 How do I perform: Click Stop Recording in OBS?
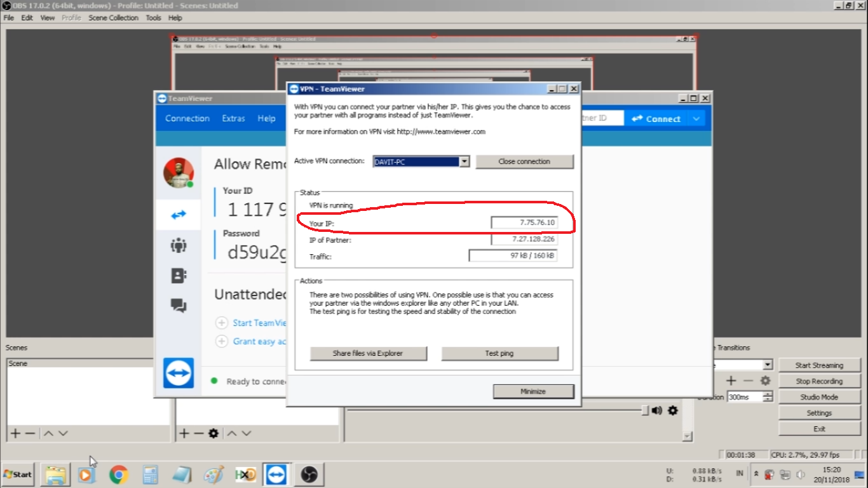point(819,381)
